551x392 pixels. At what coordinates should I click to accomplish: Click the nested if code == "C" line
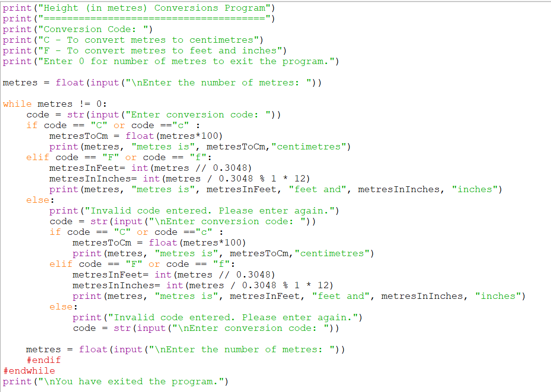[x=136, y=232]
